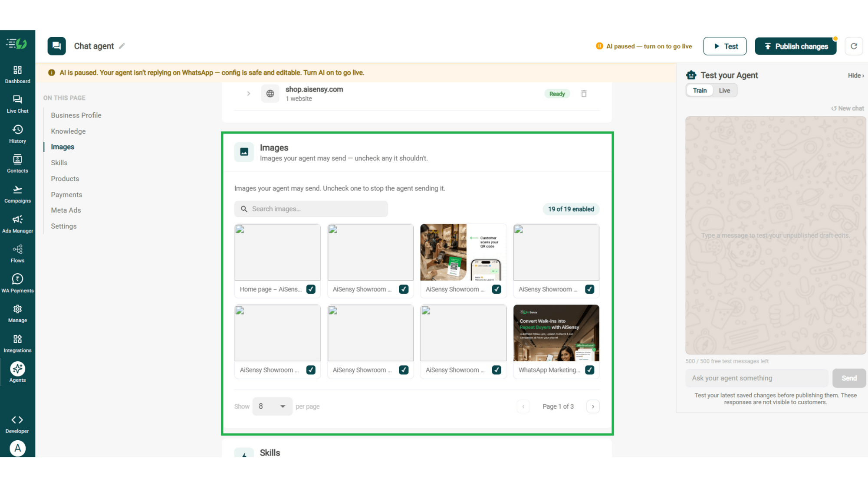Open the Home page – AiSens image thumbnail
Screen dimensions: 868x488
coord(277,252)
